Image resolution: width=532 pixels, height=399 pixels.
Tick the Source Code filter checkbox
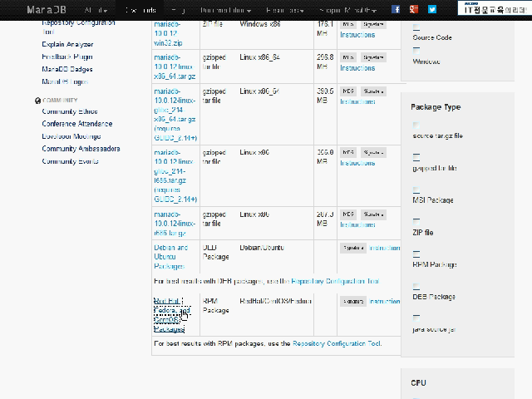[x=416, y=27]
